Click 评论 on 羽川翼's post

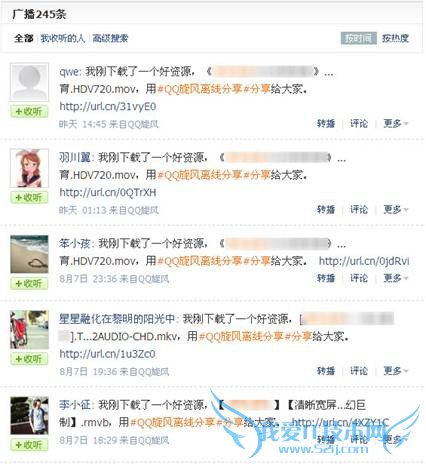[359, 210]
